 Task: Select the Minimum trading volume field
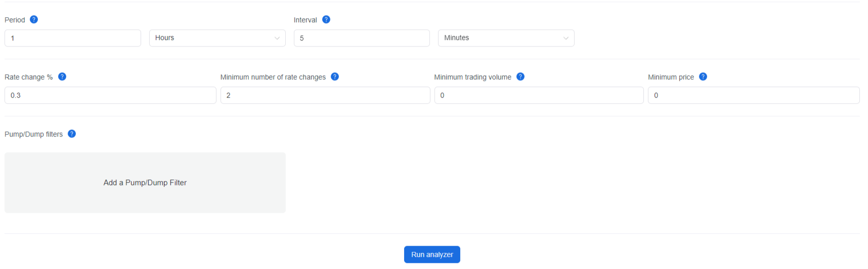[539, 95]
